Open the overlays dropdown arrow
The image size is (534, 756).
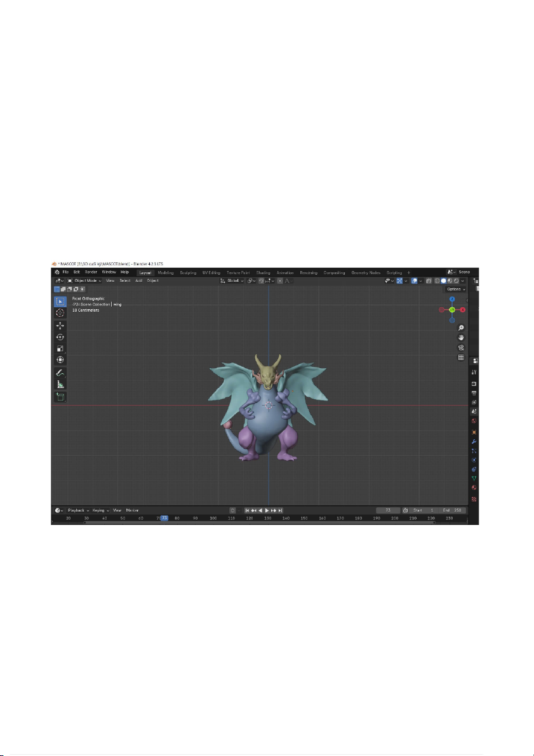tap(420, 281)
